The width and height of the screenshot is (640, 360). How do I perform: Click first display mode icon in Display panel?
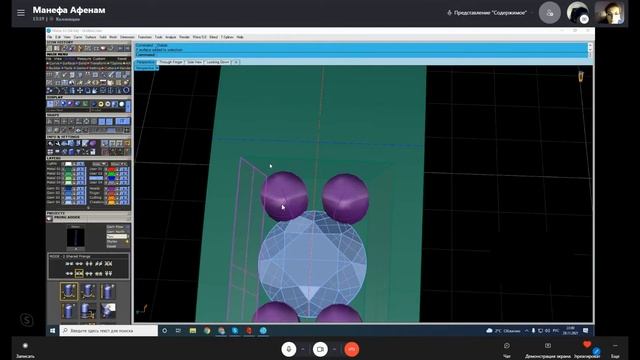point(50,104)
